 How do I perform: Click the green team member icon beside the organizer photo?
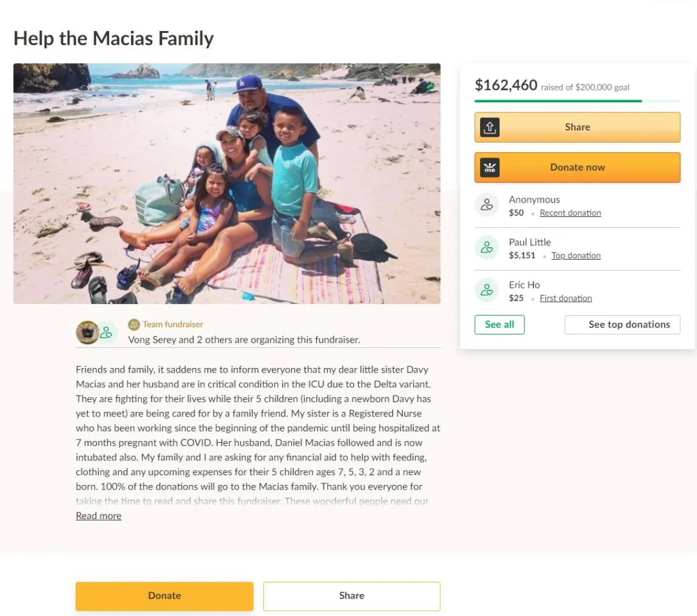106,333
